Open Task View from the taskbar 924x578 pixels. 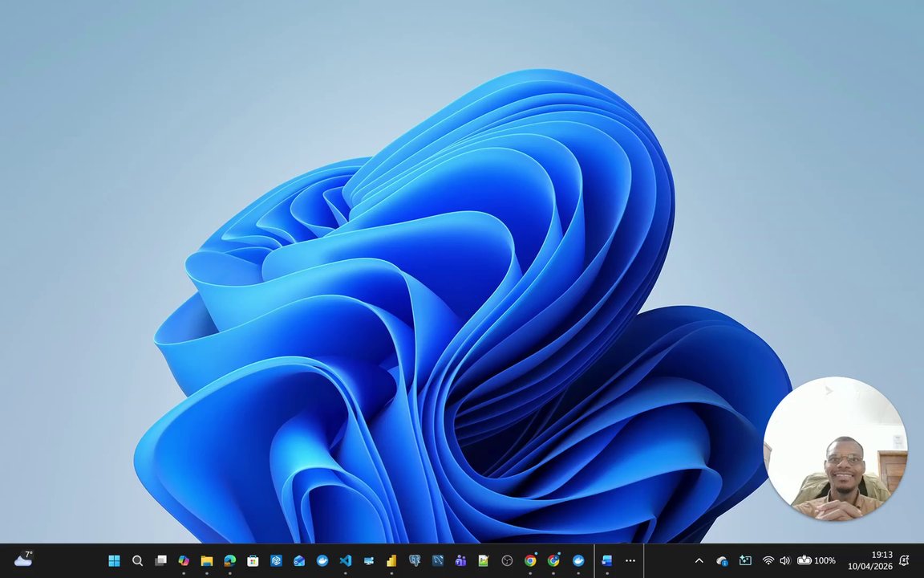[160, 560]
